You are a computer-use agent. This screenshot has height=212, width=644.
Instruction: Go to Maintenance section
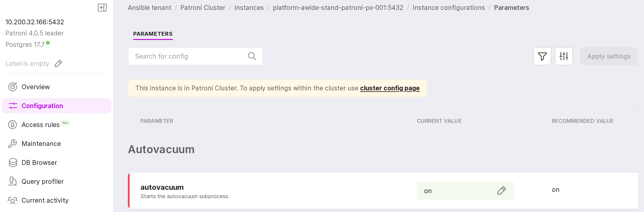(41, 144)
